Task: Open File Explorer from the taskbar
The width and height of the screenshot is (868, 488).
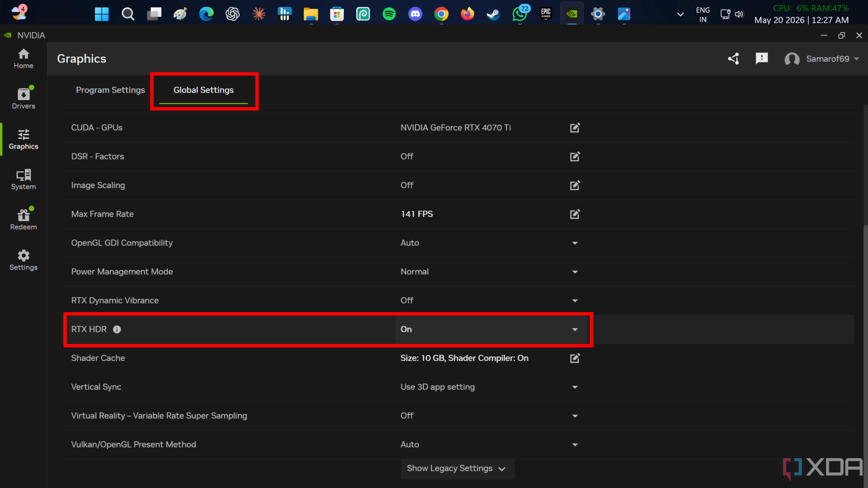Action: tap(310, 14)
